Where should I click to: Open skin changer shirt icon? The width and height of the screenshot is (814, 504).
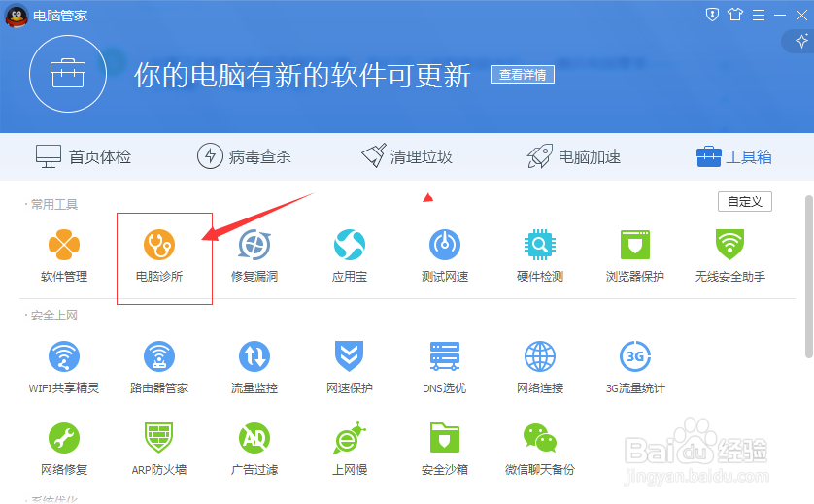(x=735, y=15)
